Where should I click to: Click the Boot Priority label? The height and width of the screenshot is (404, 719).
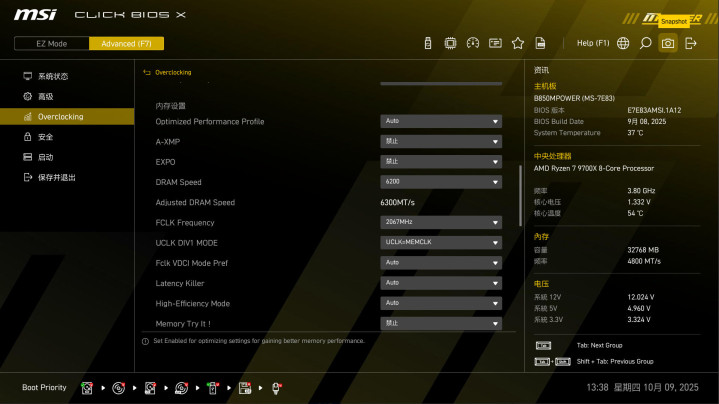coord(44,387)
